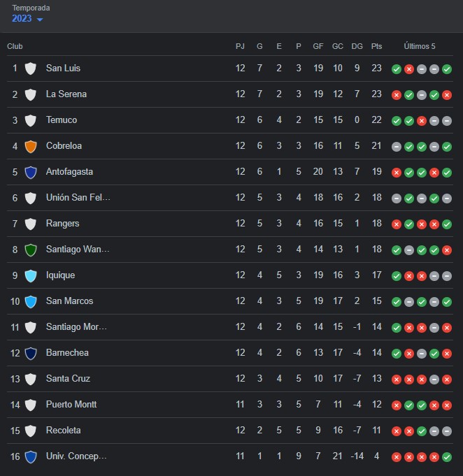Click the orange Cobreloa shield icon

(31, 146)
